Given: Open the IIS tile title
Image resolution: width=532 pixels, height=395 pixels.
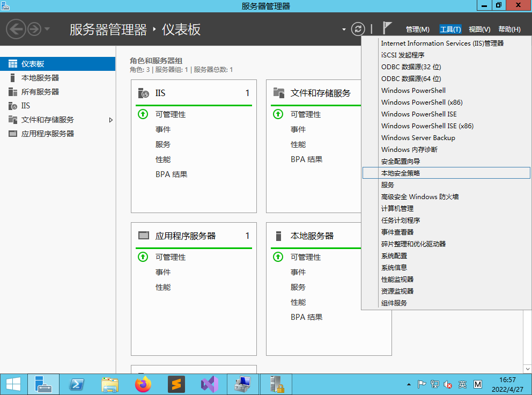Looking at the screenshot, I should click(x=160, y=93).
